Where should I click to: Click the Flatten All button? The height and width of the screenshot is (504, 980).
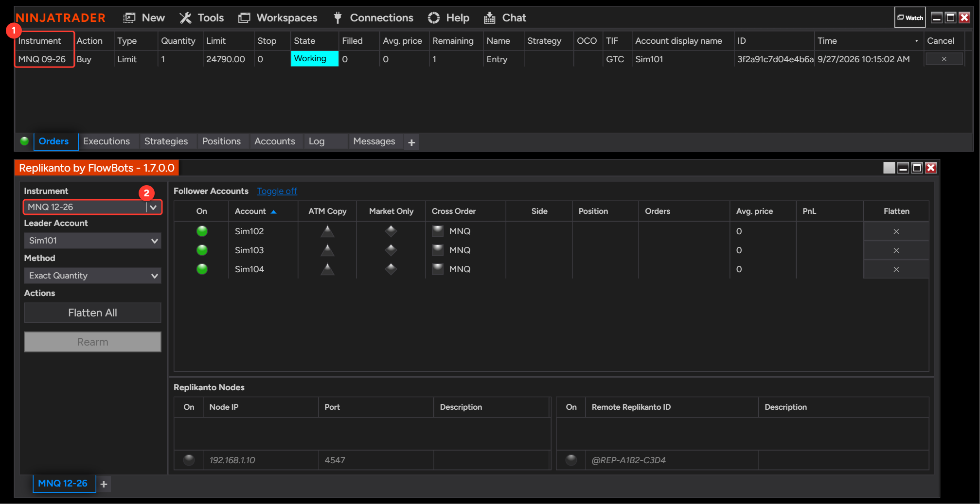92,313
